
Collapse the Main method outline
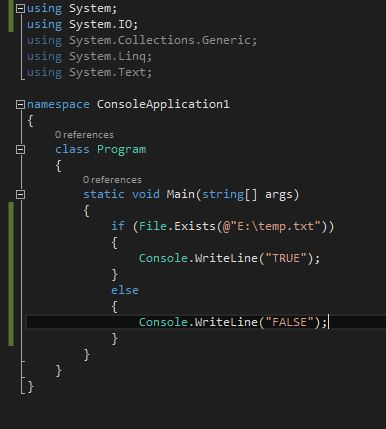20,194
